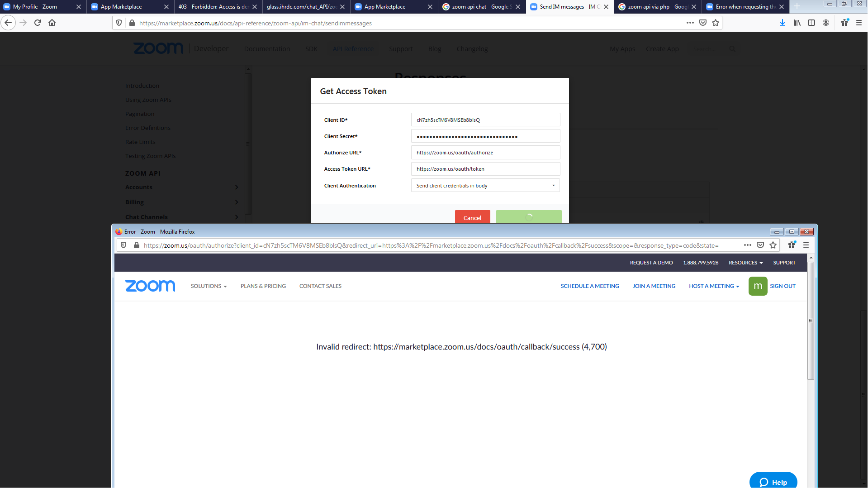Expand Billing section in API sidebar
The width and height of the screenshot is (868, 489).
(x=182, y=202)
